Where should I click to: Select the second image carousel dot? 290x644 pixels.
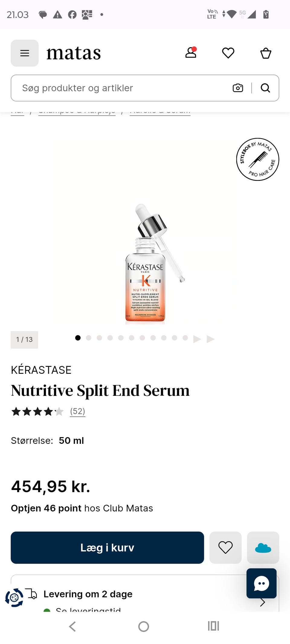pos(89,338)
